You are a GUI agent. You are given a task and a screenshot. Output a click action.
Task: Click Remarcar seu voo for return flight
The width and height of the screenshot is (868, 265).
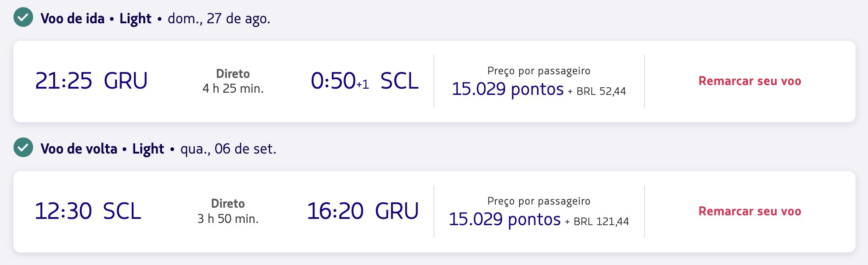pyautogui.click(x=750, y=211)
